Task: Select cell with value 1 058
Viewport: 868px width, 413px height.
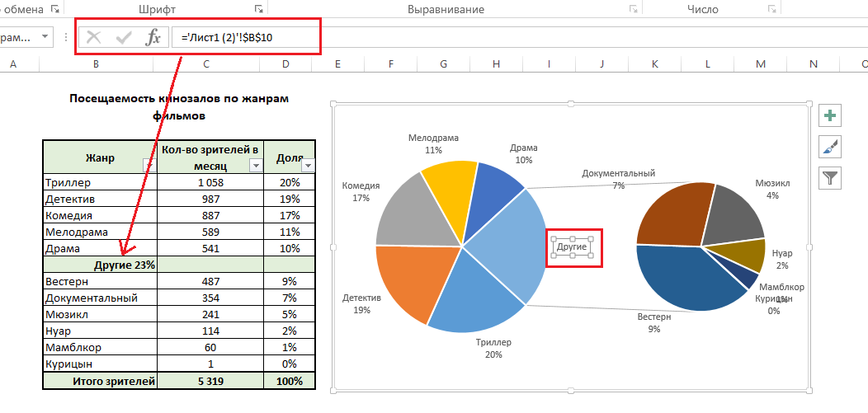Action: click(210, 182)
